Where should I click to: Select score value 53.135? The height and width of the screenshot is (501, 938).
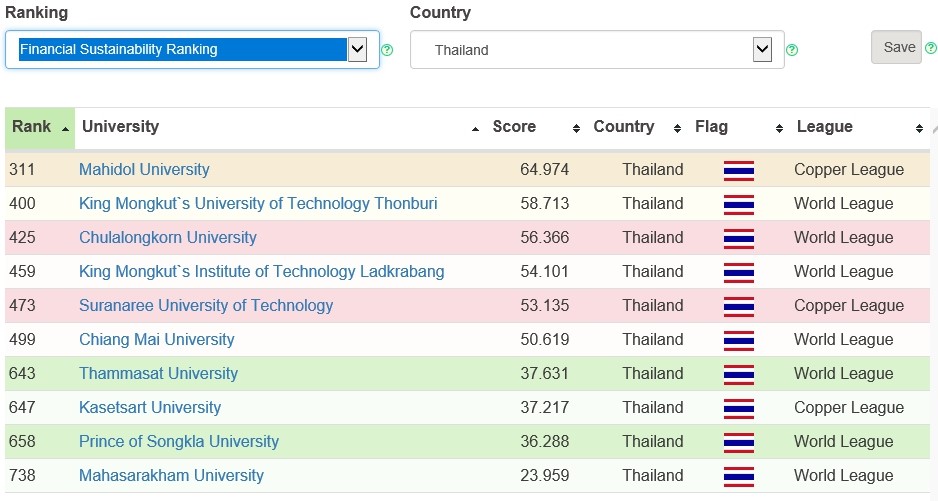544,306
